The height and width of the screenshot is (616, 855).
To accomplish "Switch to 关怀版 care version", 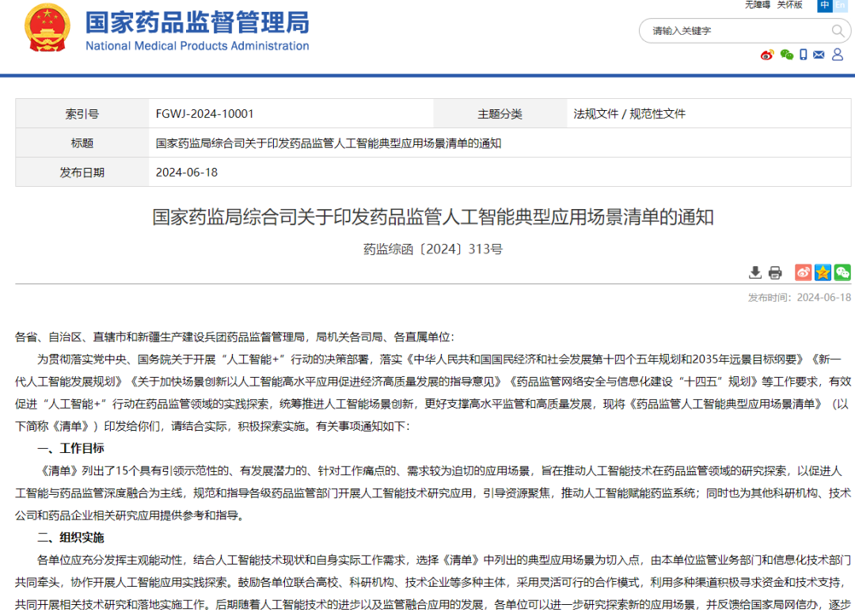I will coord(789,5).
